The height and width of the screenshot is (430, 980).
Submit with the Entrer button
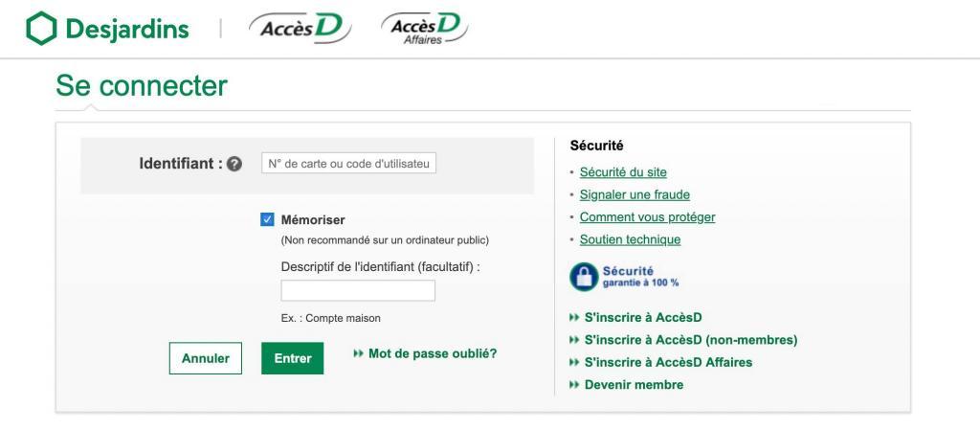pos(293,358)
